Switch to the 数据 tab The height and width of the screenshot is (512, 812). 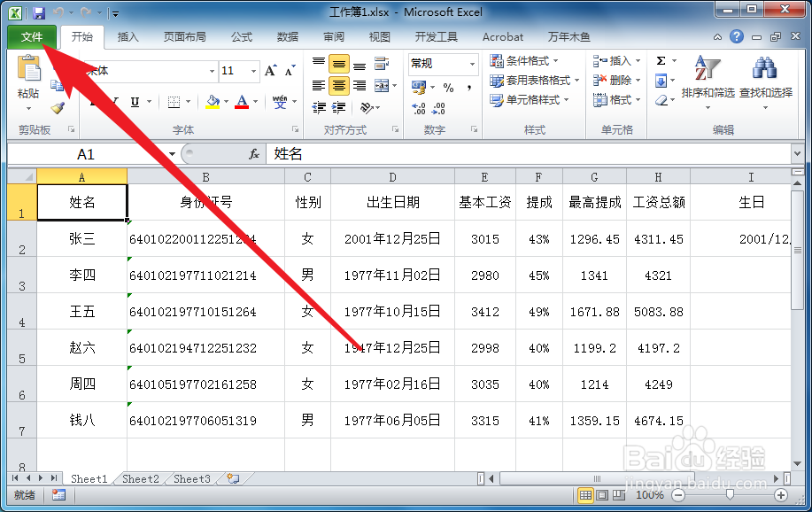point(288,37)
